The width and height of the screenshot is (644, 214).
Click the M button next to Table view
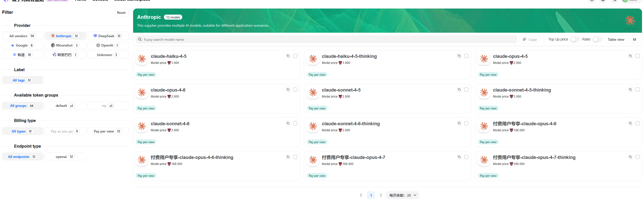(x=634, y=39)
